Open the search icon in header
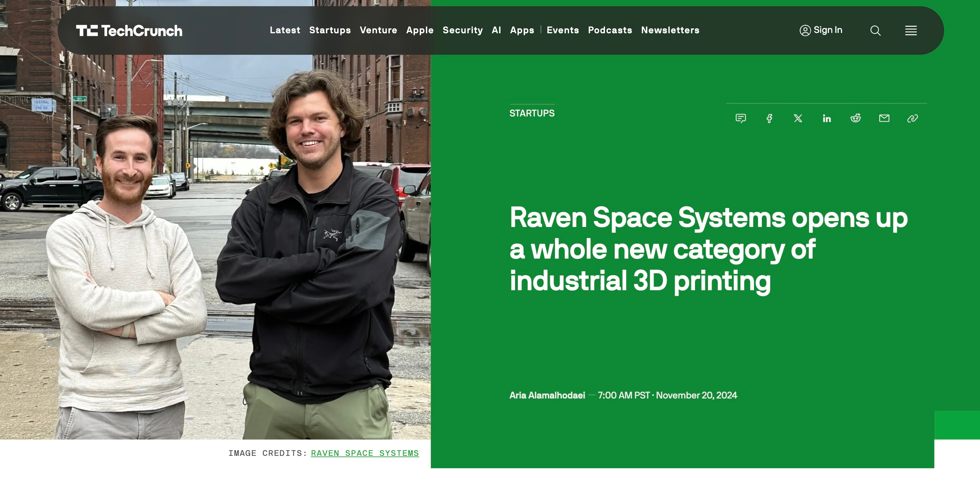Screen dimensions: 980x494 875,30
